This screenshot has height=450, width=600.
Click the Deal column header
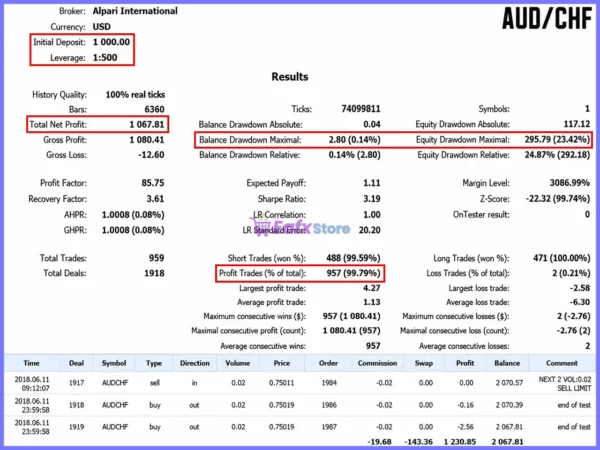coord(76,363)
